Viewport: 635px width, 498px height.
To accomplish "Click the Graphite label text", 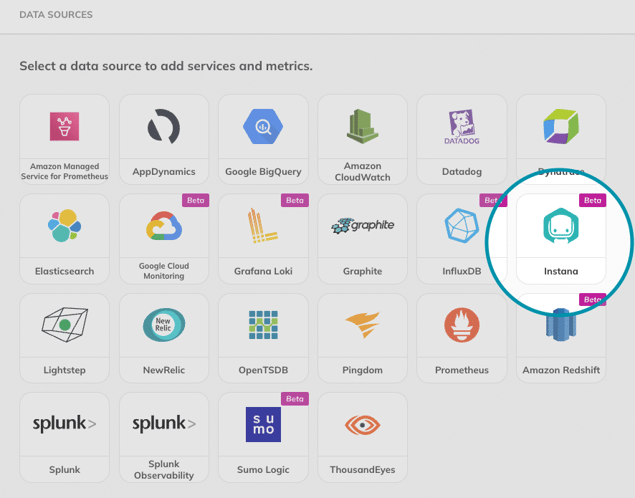I will coord(362,271).
